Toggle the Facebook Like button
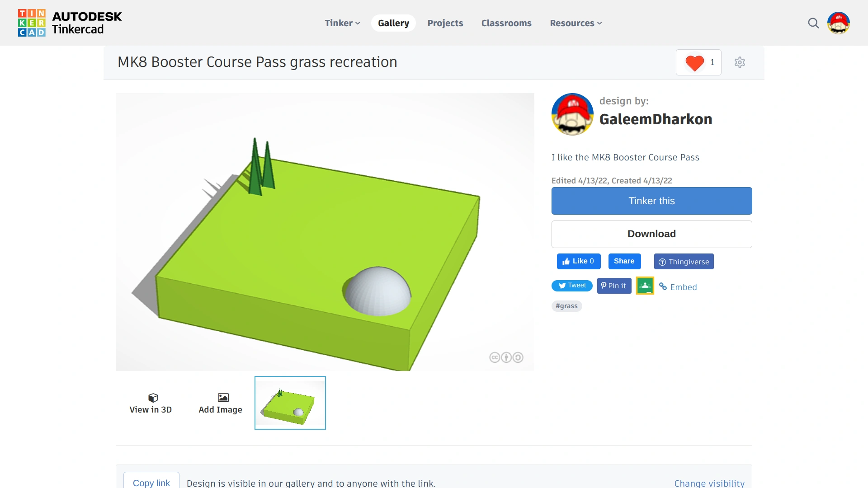868x488 pixels. (x=578, y=261)
